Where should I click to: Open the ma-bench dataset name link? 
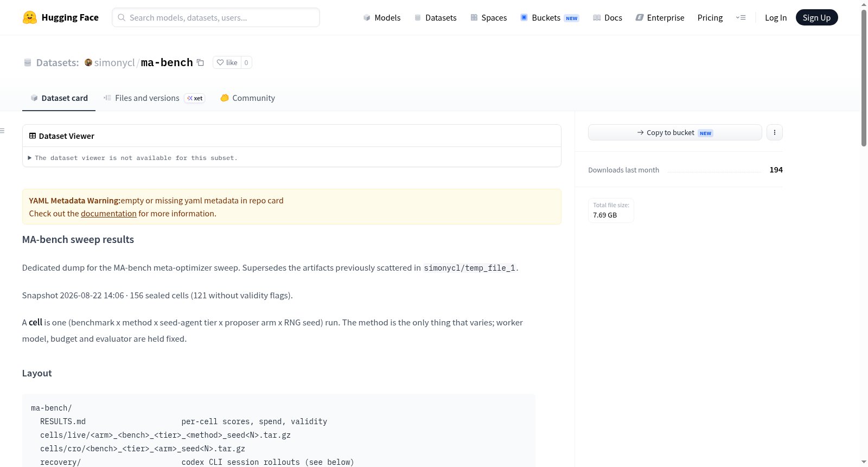click(167, 62)
